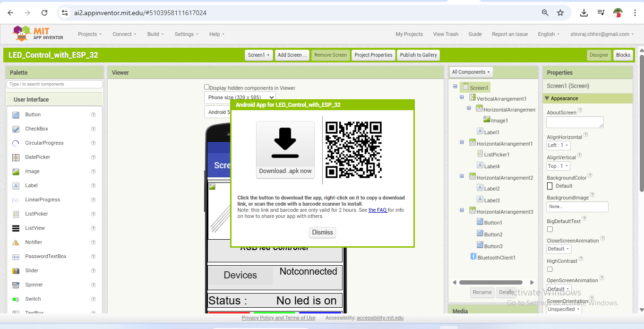The width and height of the screenshot is (644, 329).
Task: Click the browser reload icon
Action: click(x=44, y=13)
